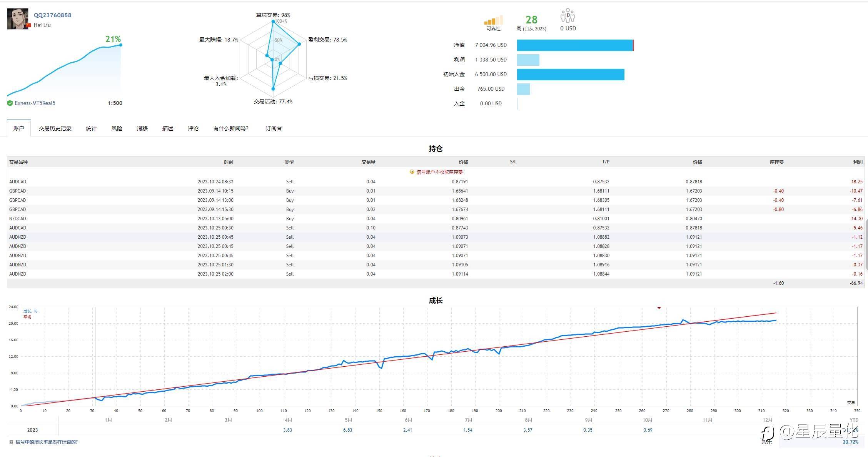Click the Exness-MT5Real5 broker link
Image resolution: width=868 pixels, height=457 pixels.
(x=35, y=103)
